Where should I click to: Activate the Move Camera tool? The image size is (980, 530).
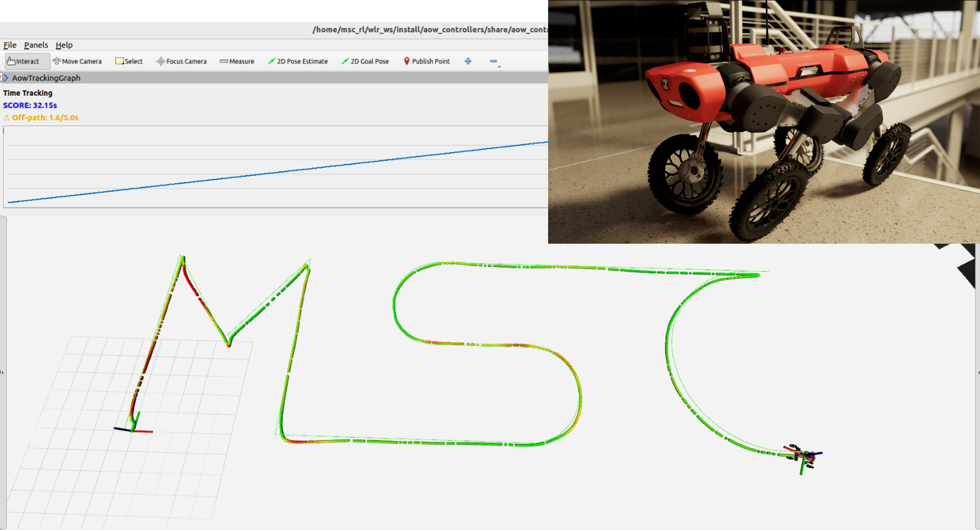click(x=77, y=61)
